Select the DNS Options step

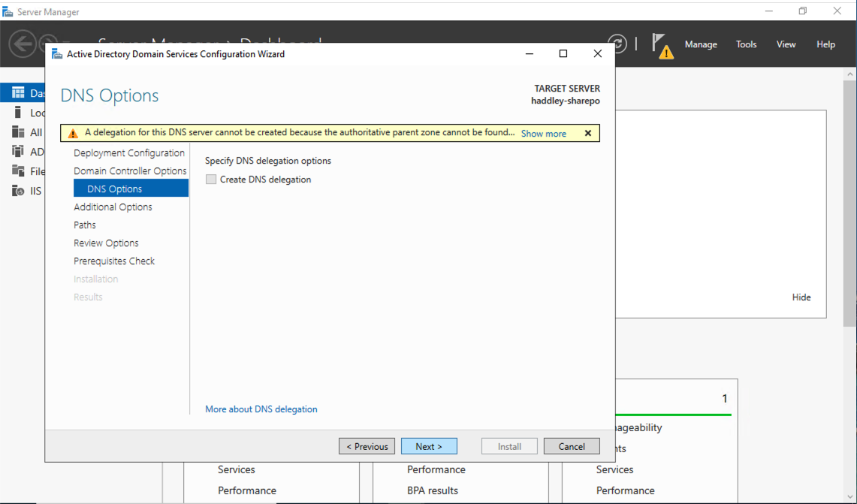(x=131, y=189)
